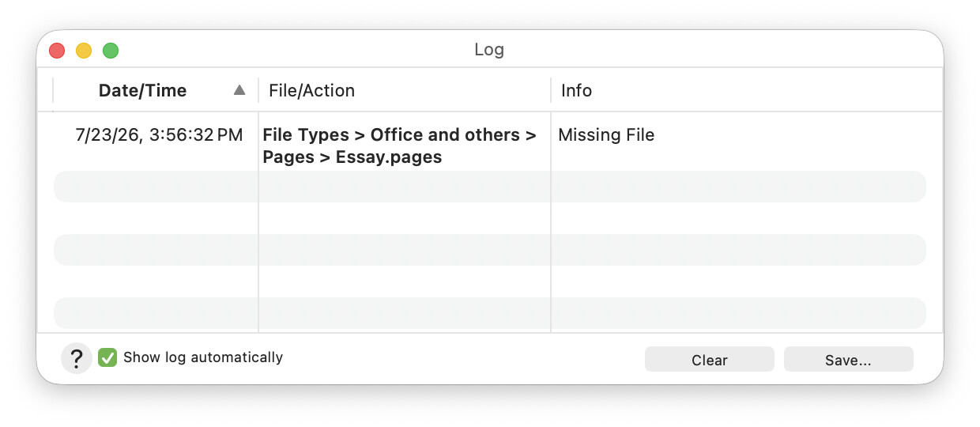The image size is (980, 427).
Task: Select the 7/23/26 3:56:32 PM timestamp cell
Action: 159,135
